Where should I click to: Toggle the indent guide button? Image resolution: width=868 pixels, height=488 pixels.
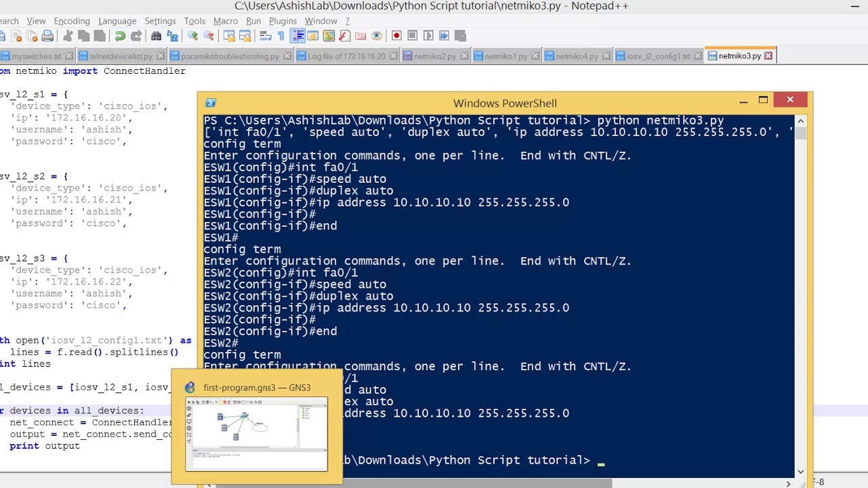pos(297,35)
